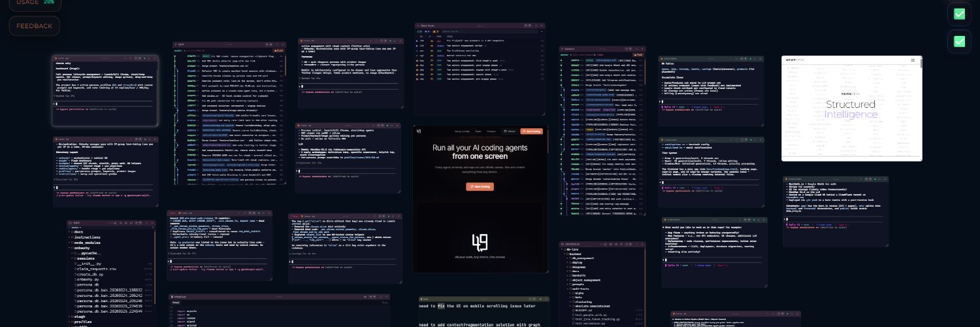This screenshot has width=980, height=327.
Task: Open the Team nav link
Action: (x=478, y=131)
